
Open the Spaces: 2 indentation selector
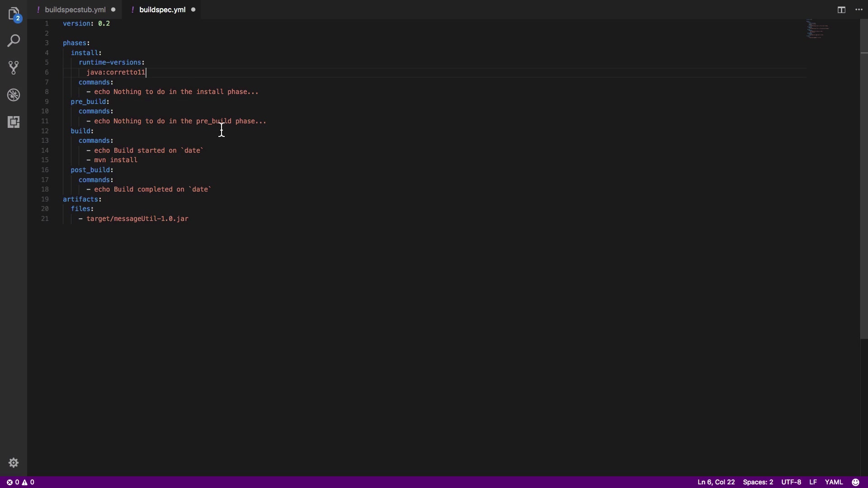point(758,482)
